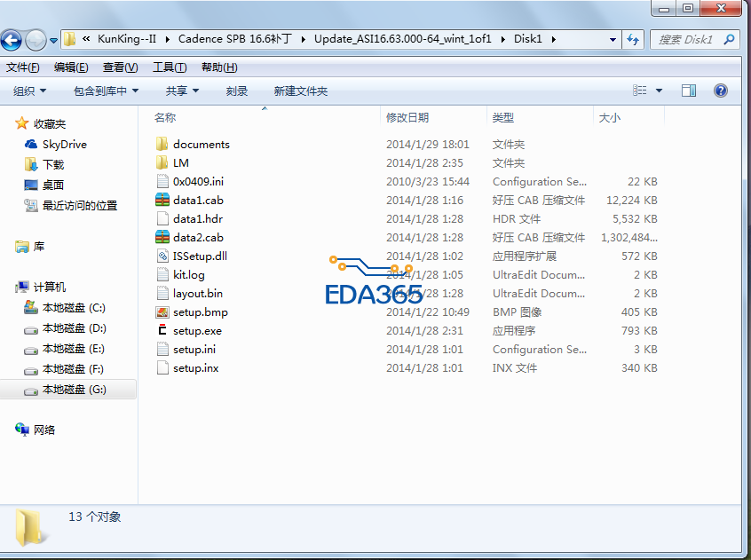Viewport: 751px width, 560px height.
Task: Click the 刻录 burn button
Action: 237,91
